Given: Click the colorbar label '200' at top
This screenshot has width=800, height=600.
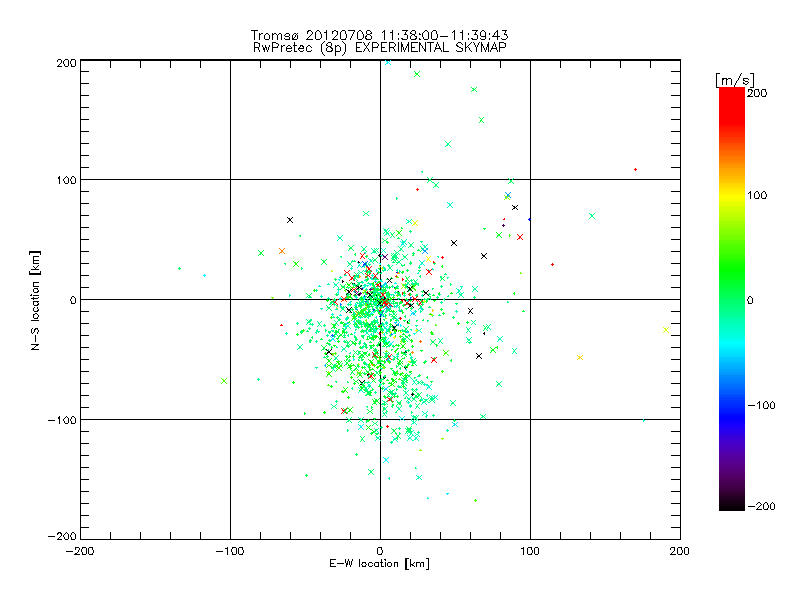Looking at the screenshot, I should (757, 93).
